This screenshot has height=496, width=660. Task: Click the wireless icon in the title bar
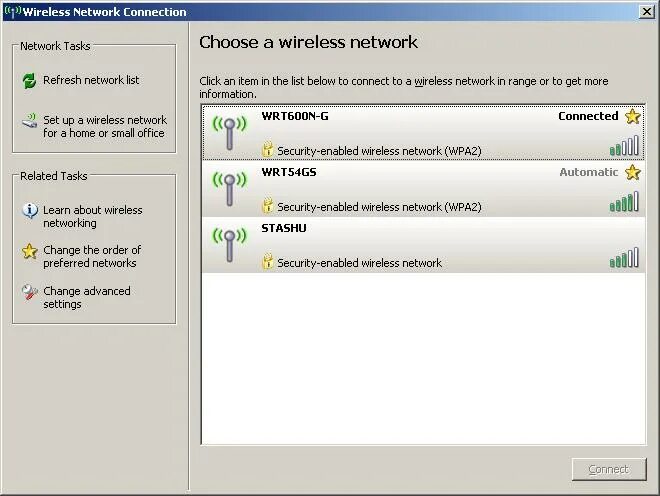[12, 11]
